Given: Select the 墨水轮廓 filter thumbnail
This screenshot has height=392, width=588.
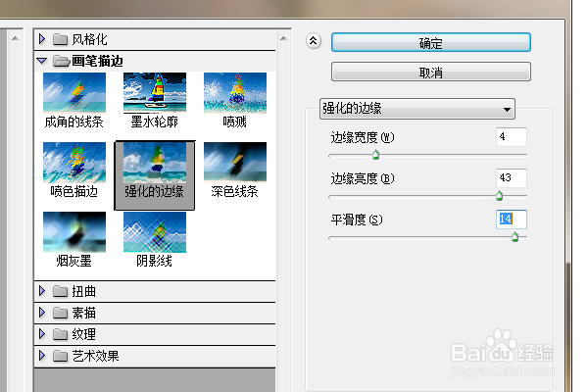Looking at the screenshot, I should point(155,93).
